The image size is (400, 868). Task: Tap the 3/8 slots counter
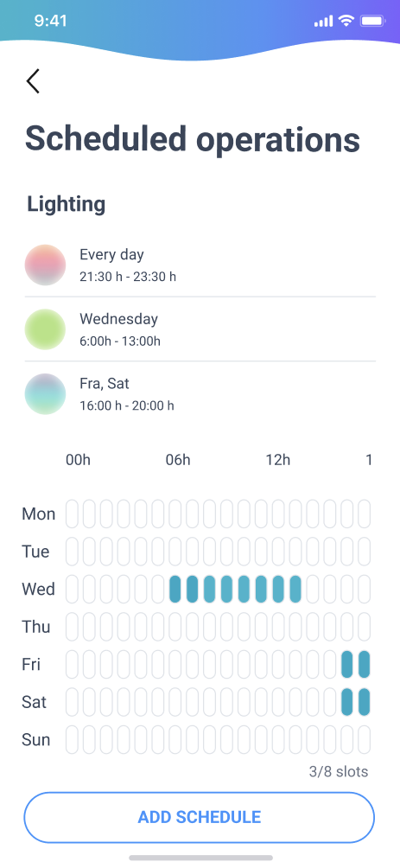click(339, 772)
